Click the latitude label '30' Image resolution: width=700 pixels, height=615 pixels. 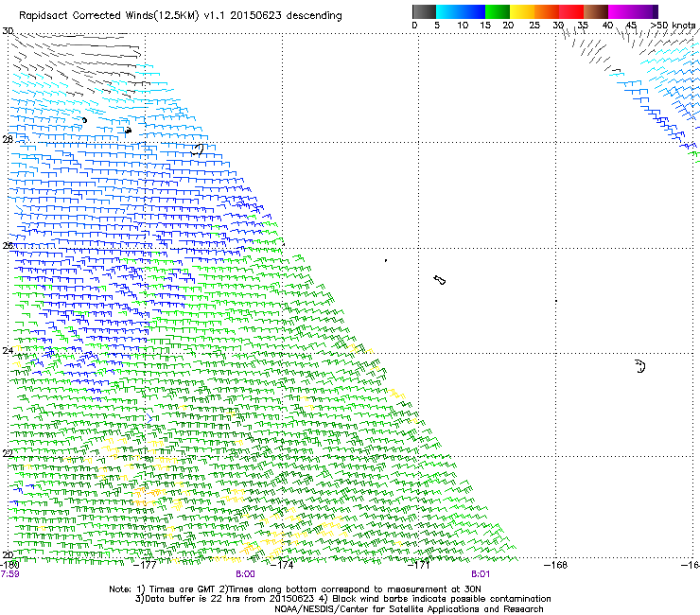point(8,31)
